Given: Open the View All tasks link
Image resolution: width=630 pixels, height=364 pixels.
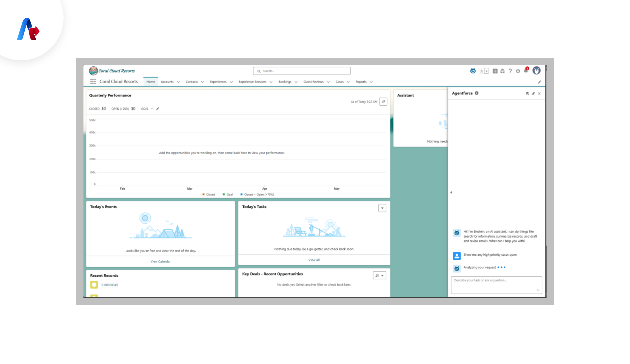Looking at the screenshot, I should pyautogui.click(x=314, y=260).
